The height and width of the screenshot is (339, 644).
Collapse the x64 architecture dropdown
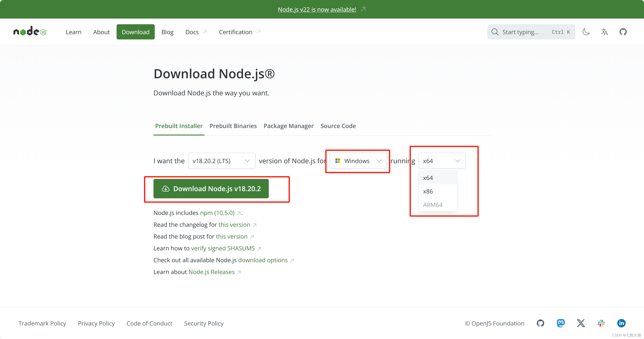[442, 161]
